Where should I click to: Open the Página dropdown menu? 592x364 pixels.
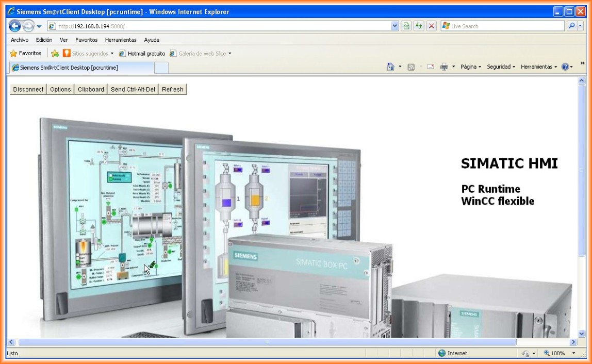click(470, 67)
